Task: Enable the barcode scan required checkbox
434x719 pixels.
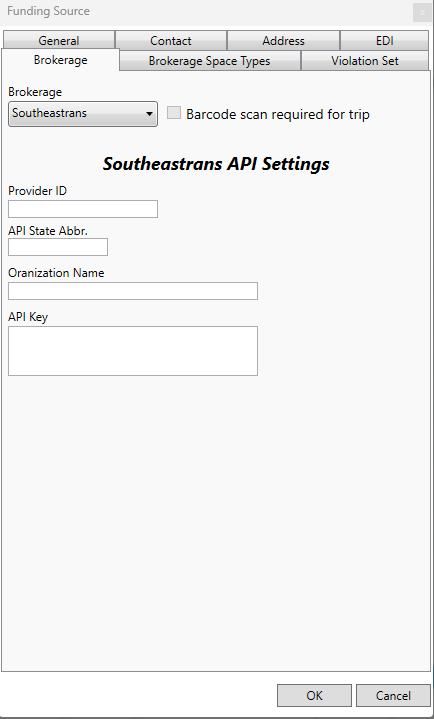Action: point(174,113)
